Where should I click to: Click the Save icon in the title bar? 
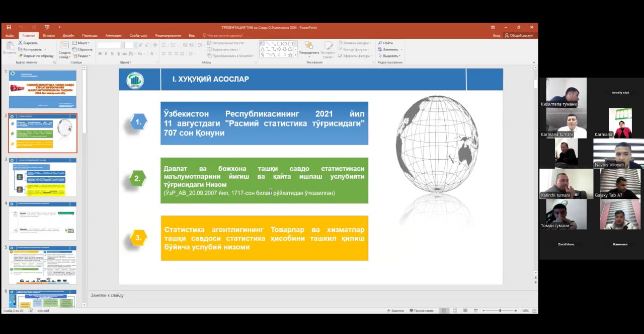pyautogui.click(x=9, y=27)
